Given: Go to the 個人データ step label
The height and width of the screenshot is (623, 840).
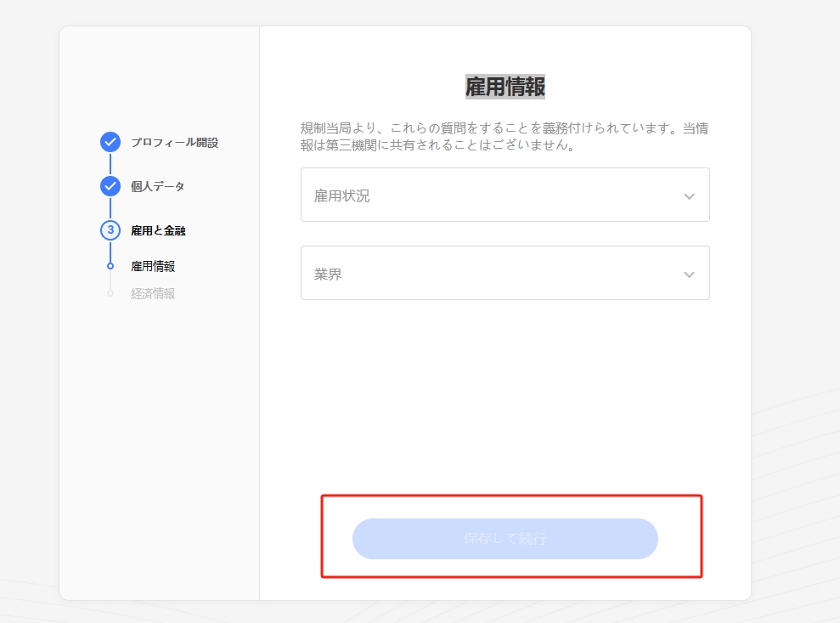Looking at the screenshot, I should [x=157, y=187].
